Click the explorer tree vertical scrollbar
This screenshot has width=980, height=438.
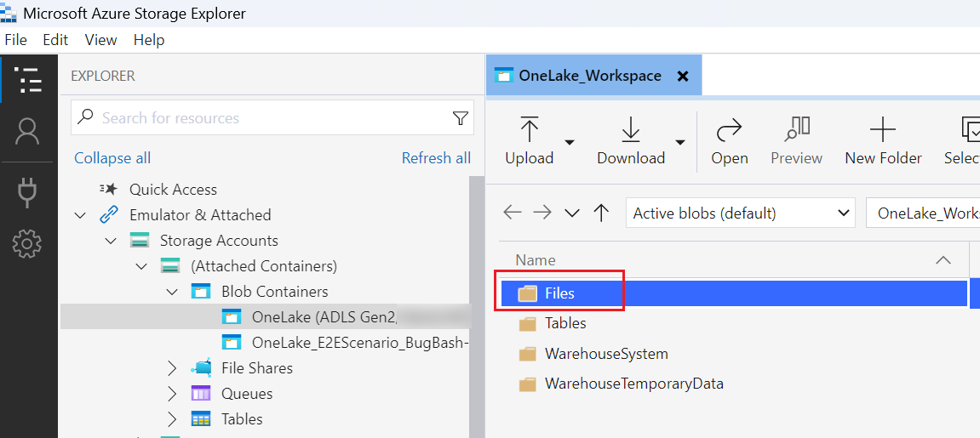[477, 305]
